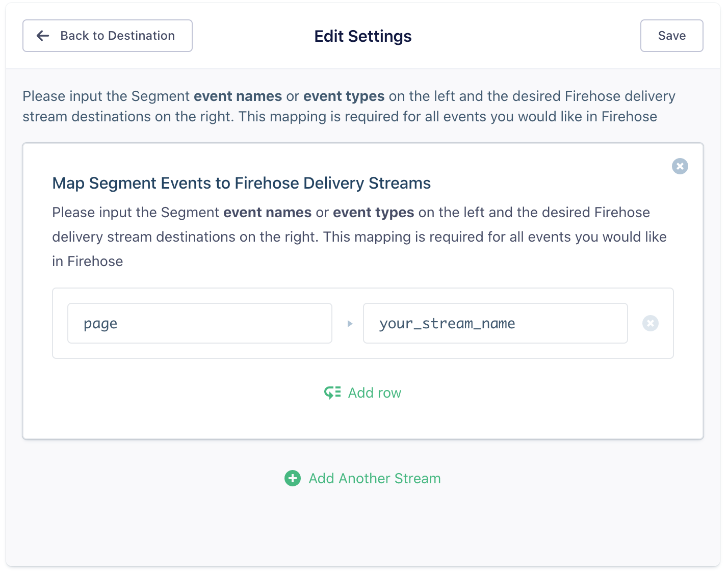Screen dimensions: 728x573
Task: Click the page event name input
Action: pyautogui.click(x=199, y=323)
